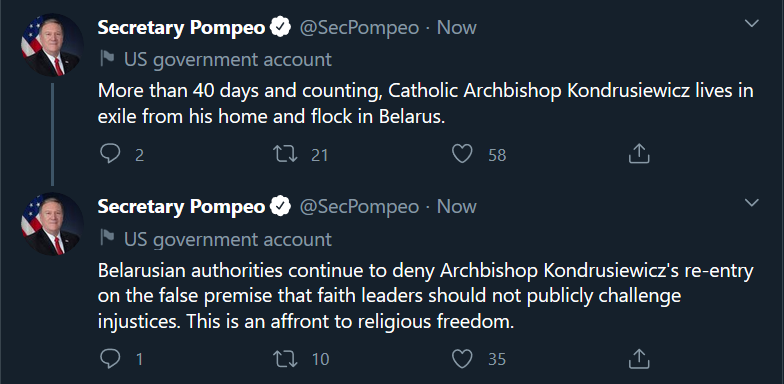This screenshot has height=384, width=784.
Task: Open the @SecPompeo handle in first tweet
Action: (358, 28)
